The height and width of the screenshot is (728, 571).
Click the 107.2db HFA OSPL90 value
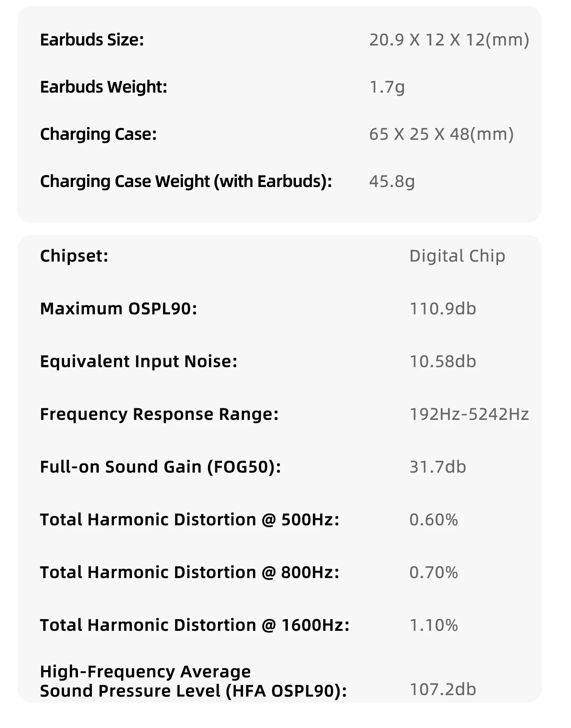(443, 690)
